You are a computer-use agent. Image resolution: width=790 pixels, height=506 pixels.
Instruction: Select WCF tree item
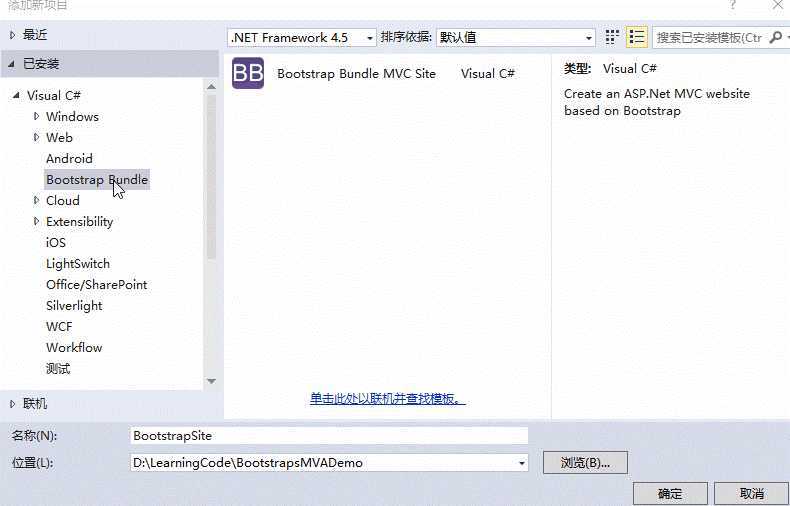pyautogui.click(x=59, y=327)
